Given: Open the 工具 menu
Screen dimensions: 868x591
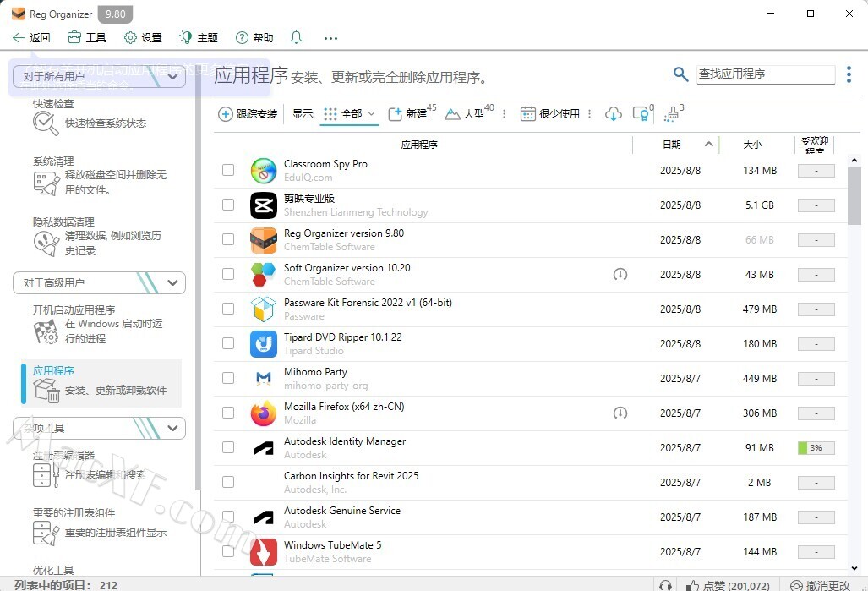Looking at the screenshot, I should [x=86, y=38].
